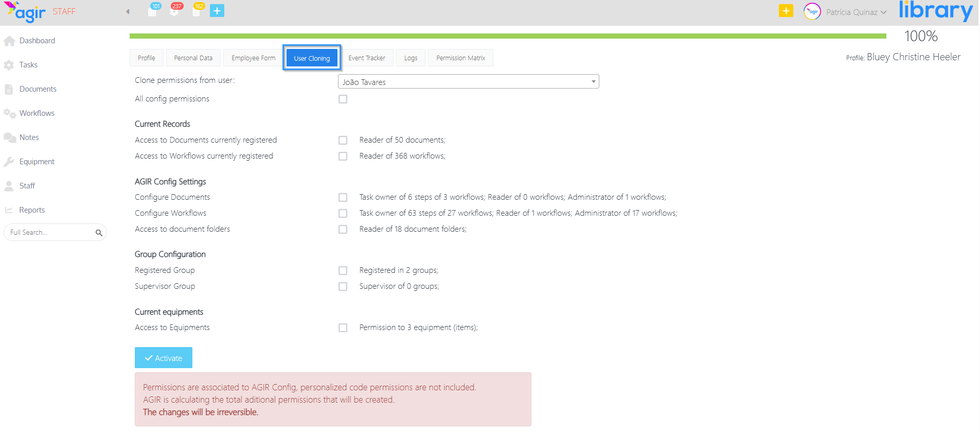980x432 pixels.
Task: Click the AGIR Config Settings heading
Action: [170, 182]
